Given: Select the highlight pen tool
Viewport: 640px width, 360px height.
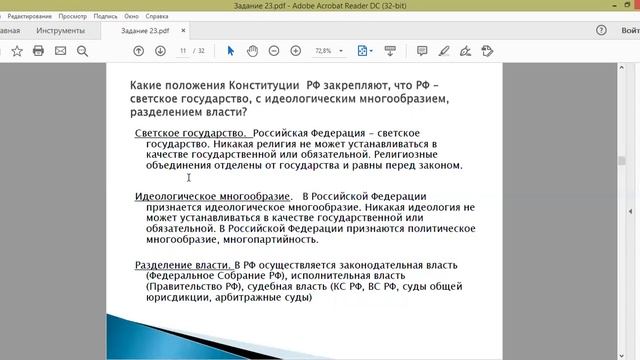Looking at the screenshot, I should click(444, 51).
